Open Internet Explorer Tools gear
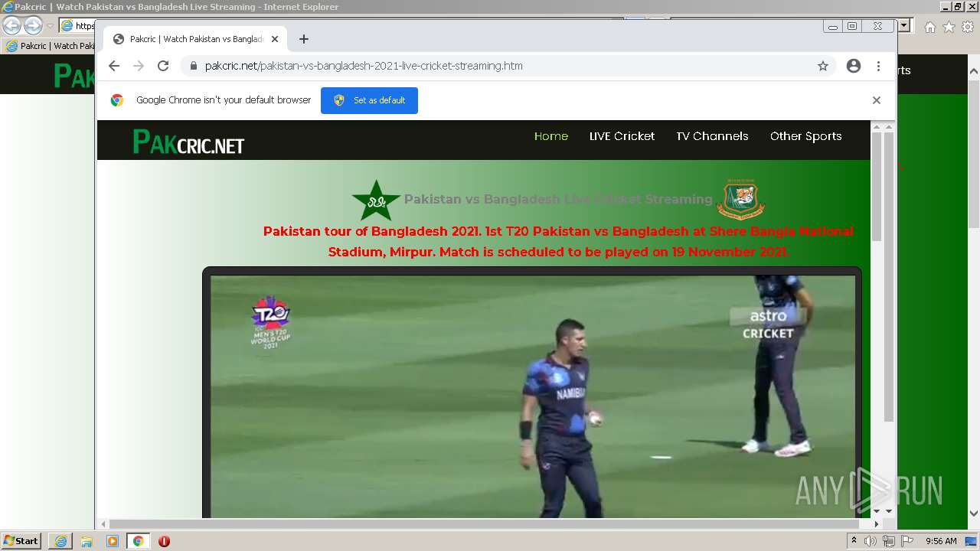Screen dimensions: 980x551 click(968, 27)
